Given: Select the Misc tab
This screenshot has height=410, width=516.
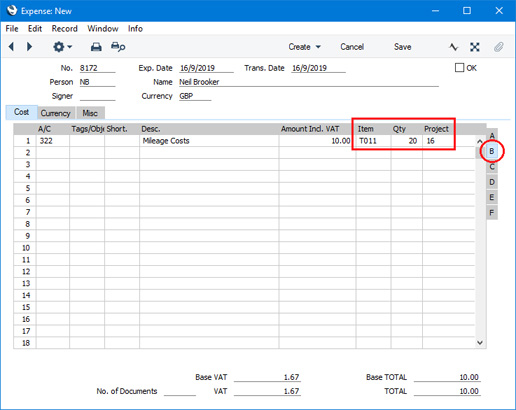Looking at the screenshot, I should point(90,113).
